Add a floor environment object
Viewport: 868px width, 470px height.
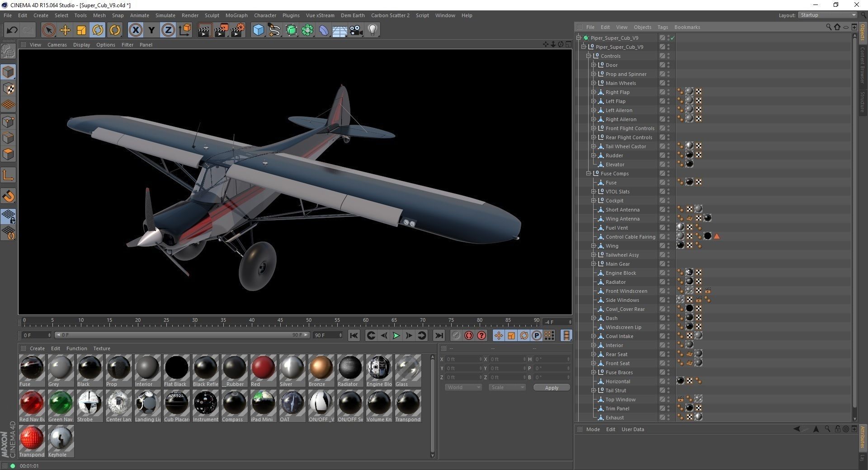(340, 30)
